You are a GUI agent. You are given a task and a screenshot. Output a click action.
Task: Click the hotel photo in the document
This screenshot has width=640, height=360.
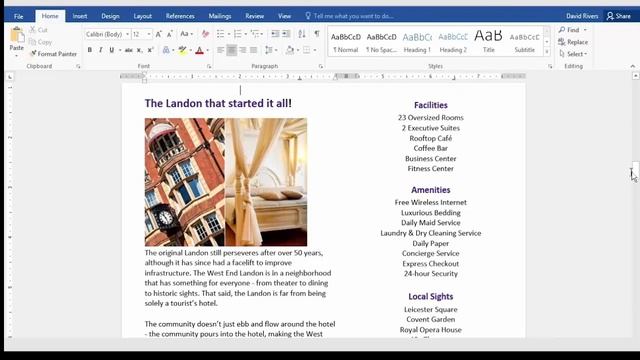[x=226, y=182]
